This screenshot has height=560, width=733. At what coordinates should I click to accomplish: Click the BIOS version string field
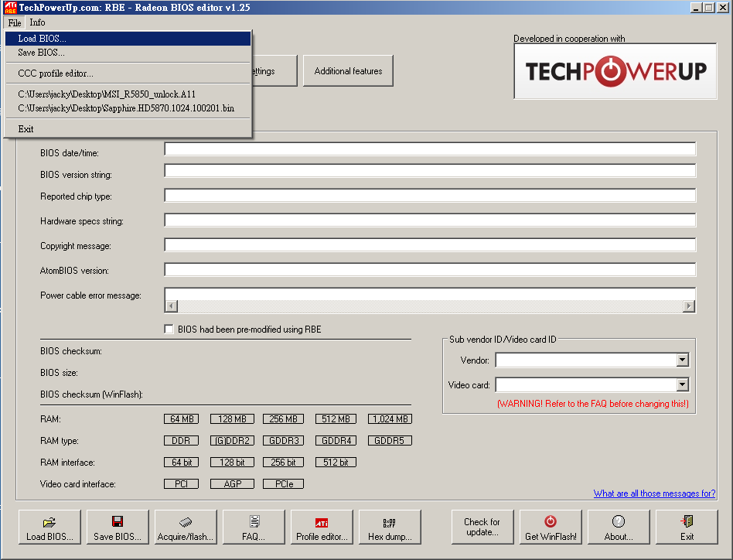pos(430,171)
